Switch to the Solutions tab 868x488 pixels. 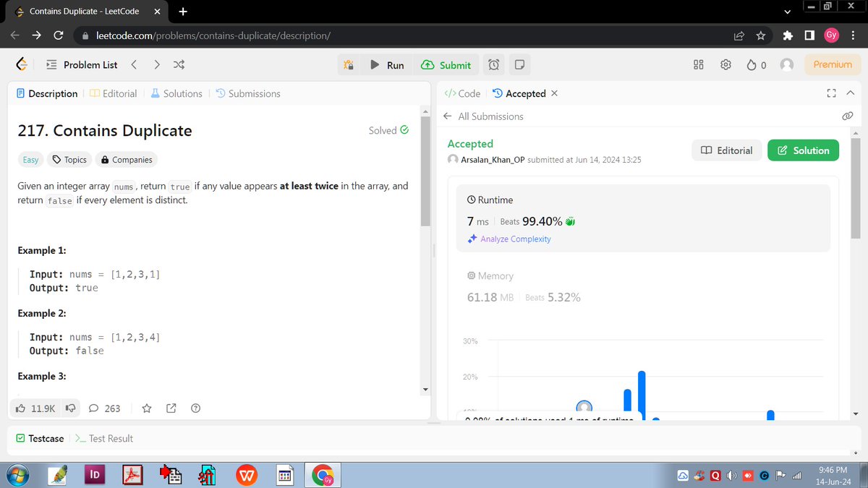[176, 93]
